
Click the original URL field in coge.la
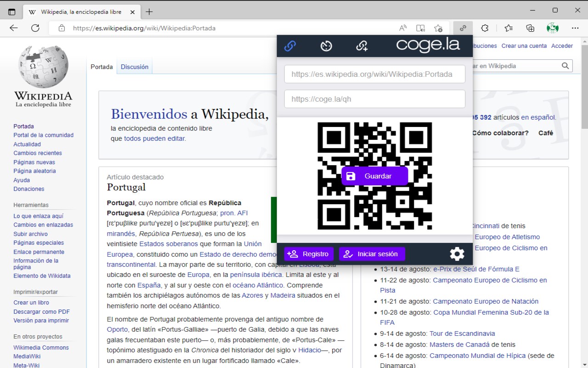[374, 74]
